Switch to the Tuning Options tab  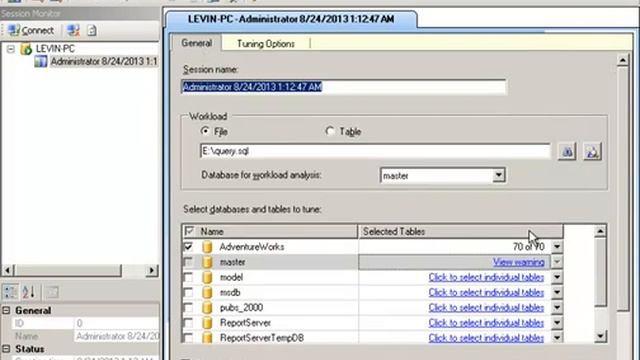[x=266, y=44]
